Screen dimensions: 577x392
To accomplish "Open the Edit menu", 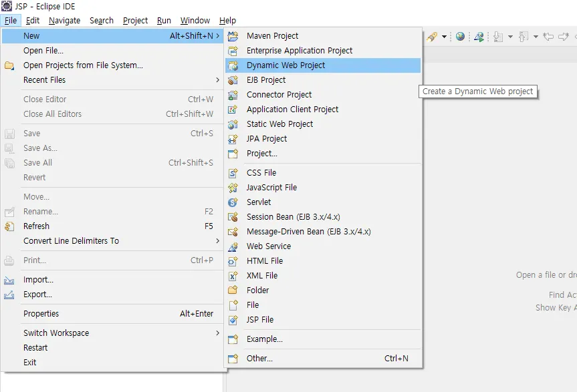I will (x=33, y=21).
